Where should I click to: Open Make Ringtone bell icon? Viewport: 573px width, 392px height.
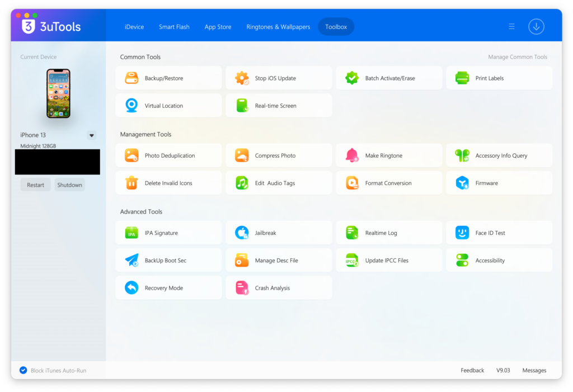click(x=352, y=155)
